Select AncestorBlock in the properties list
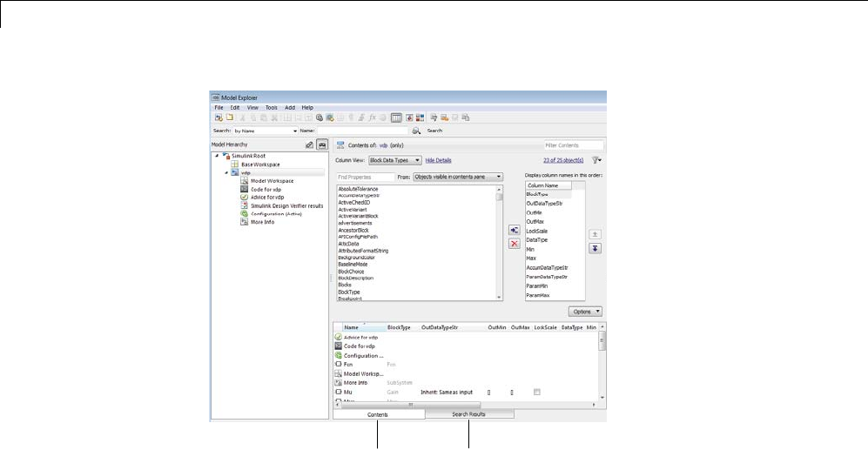Image resolution: width=868 pixels, height=450 pixels. 353,230
